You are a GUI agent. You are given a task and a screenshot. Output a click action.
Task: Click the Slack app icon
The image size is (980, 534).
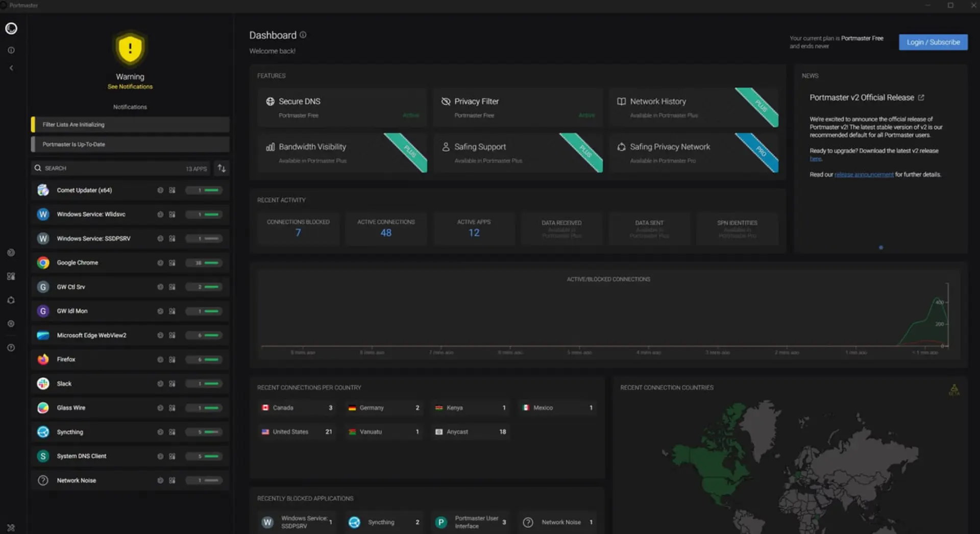(x=43, y=383)
